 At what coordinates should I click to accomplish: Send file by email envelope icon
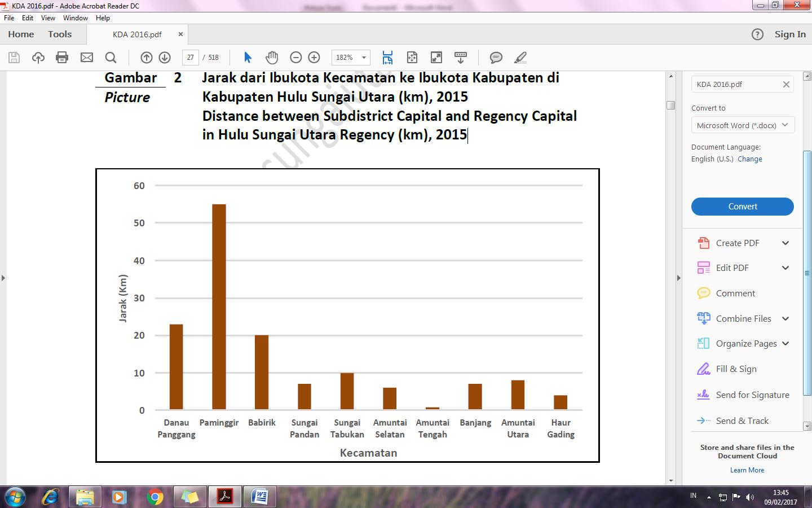pos(86,58)
